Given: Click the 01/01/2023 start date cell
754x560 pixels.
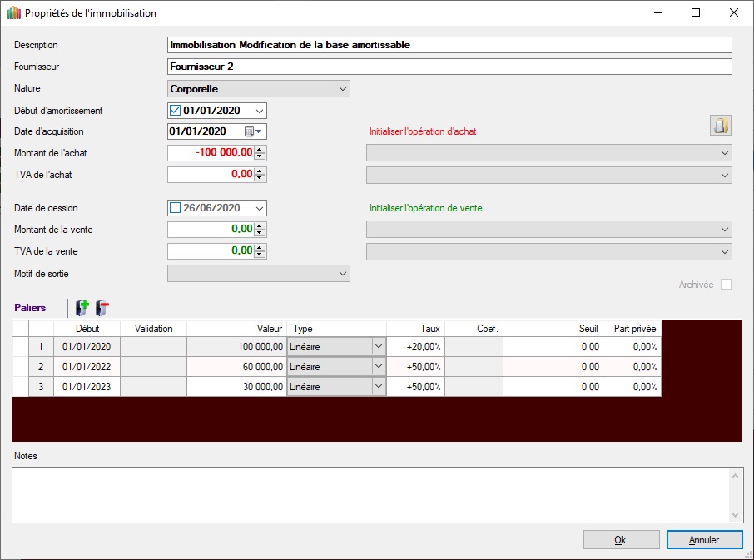Looking at the screenshot, I should tap(87, 386).
